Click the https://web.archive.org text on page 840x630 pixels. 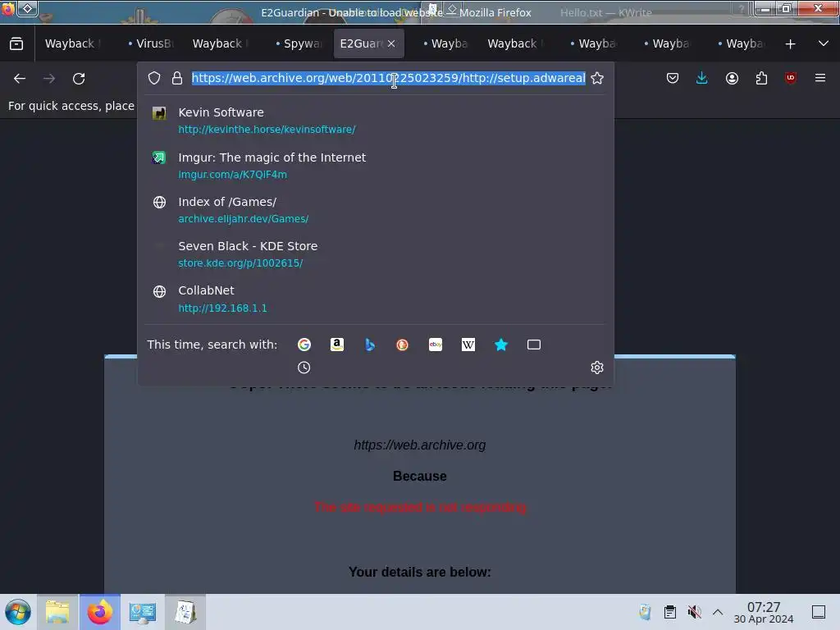[419, 445]
